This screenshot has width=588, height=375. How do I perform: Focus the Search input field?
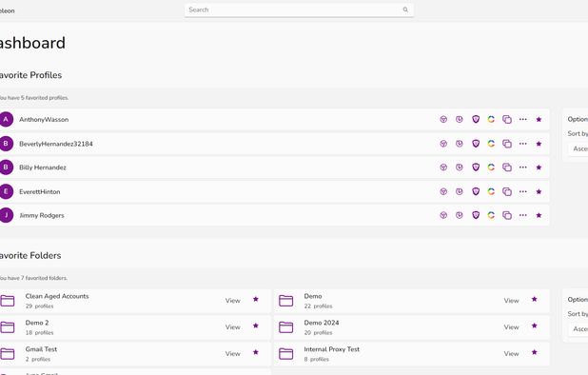[x=299, y=10]
